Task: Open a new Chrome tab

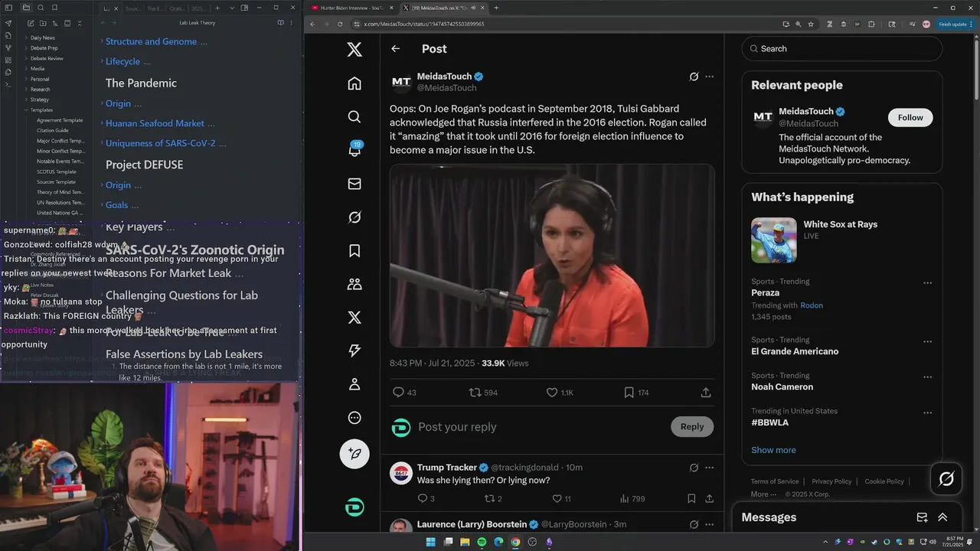Action: (x=496, y=8)
